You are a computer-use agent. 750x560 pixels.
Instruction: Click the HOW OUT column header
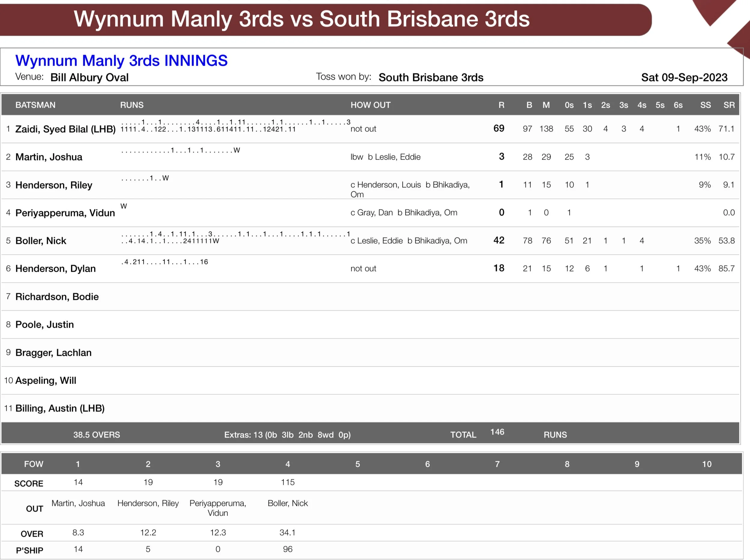[x=370, y=105]
